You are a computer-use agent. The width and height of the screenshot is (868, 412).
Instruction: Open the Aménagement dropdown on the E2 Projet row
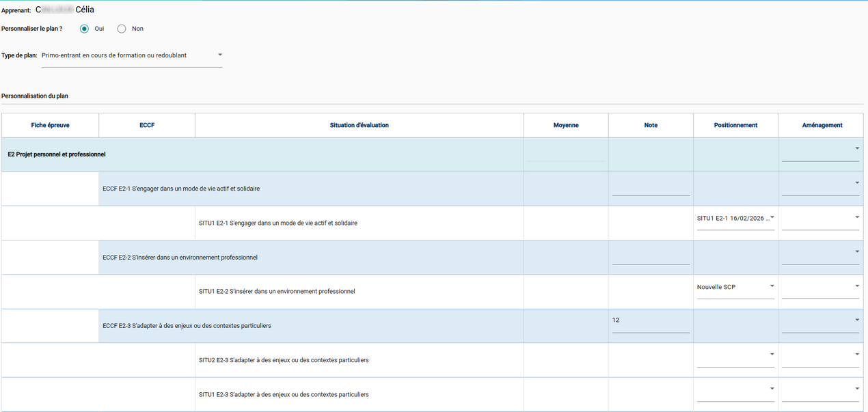[x=857, y=150]
